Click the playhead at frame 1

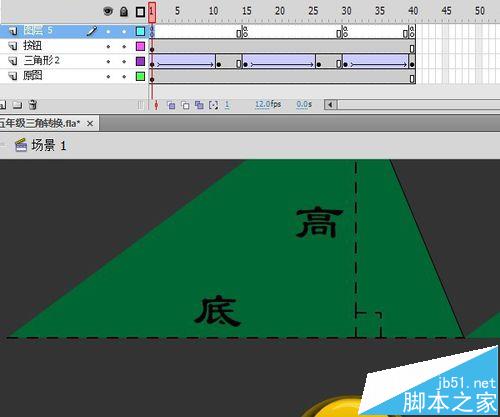[x=152, y=13]
